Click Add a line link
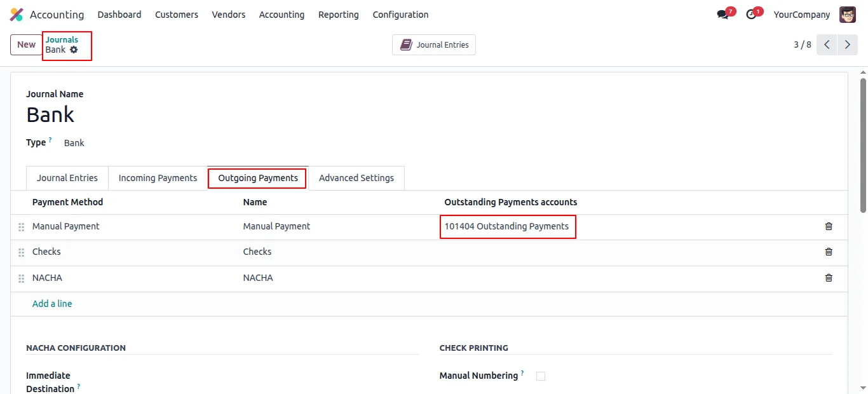This screenshot has height=394, width=868. click(x=52, y=304)
